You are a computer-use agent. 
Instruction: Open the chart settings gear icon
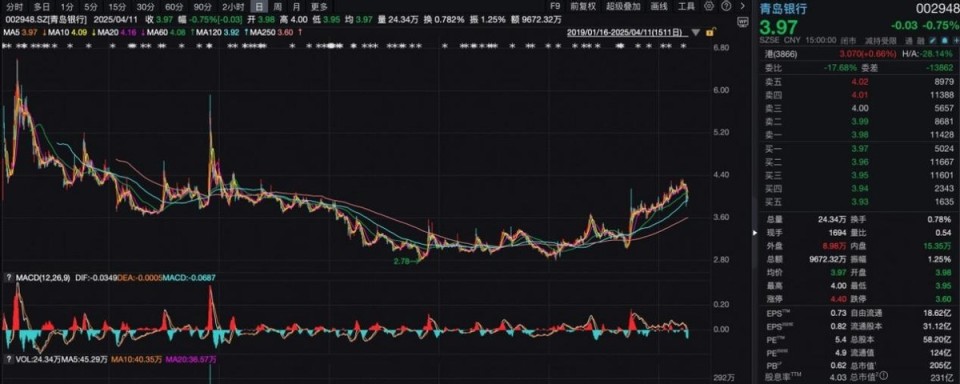coord(709,7)
